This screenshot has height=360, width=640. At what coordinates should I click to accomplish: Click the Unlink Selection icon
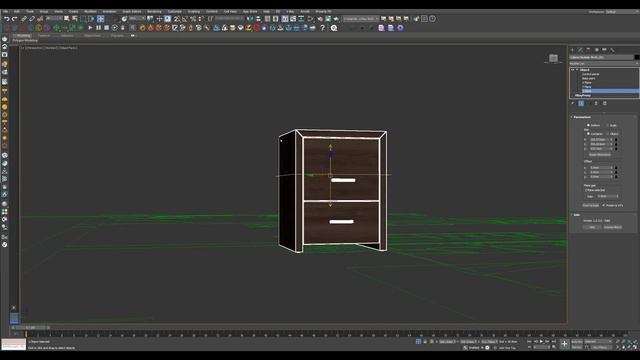tap(32, 19)
